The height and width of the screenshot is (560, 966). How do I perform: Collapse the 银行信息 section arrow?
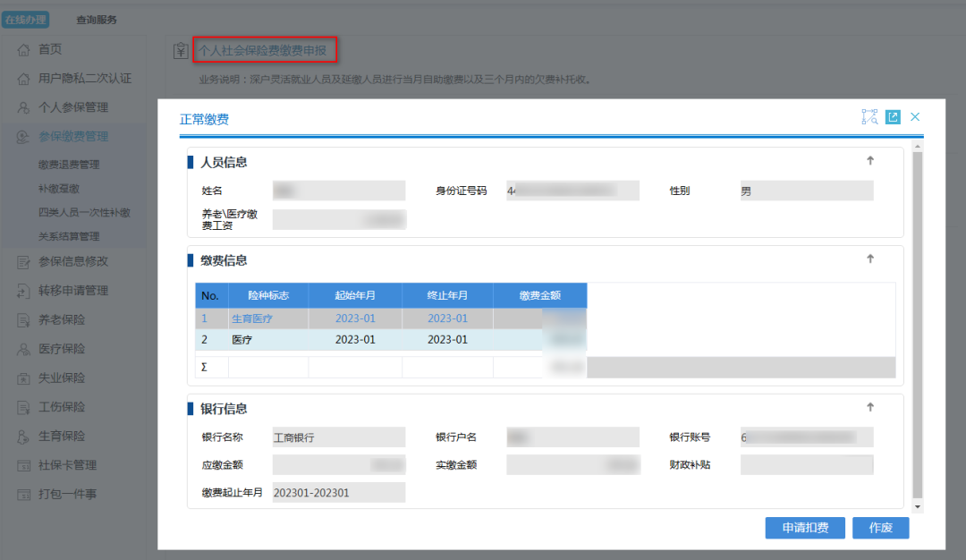click(x=870, y=407)
